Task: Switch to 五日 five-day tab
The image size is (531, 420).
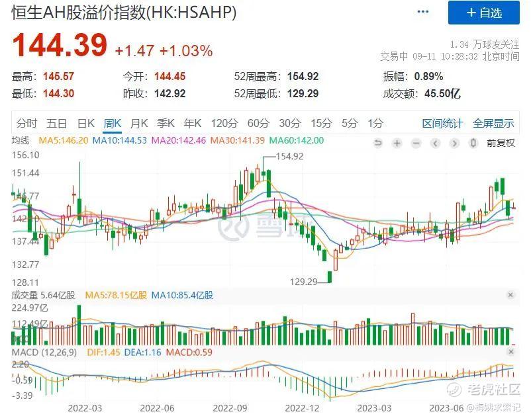Action: pos(56,123)
